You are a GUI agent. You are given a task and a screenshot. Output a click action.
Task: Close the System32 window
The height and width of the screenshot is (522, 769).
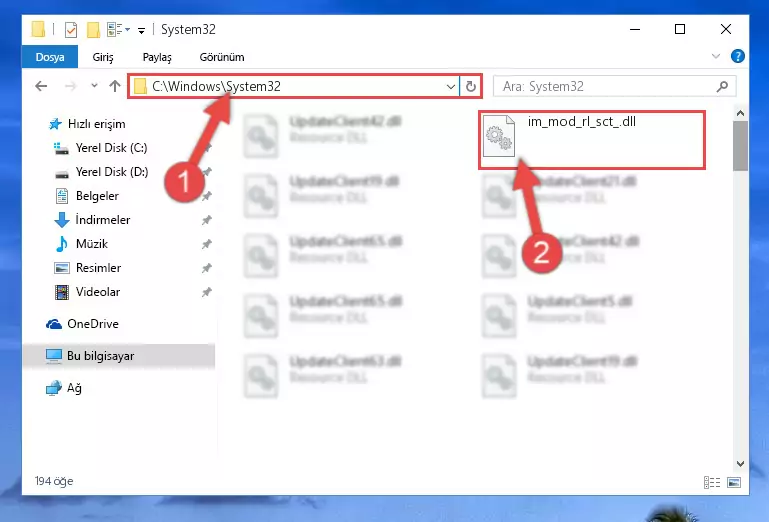pos(726,29)
